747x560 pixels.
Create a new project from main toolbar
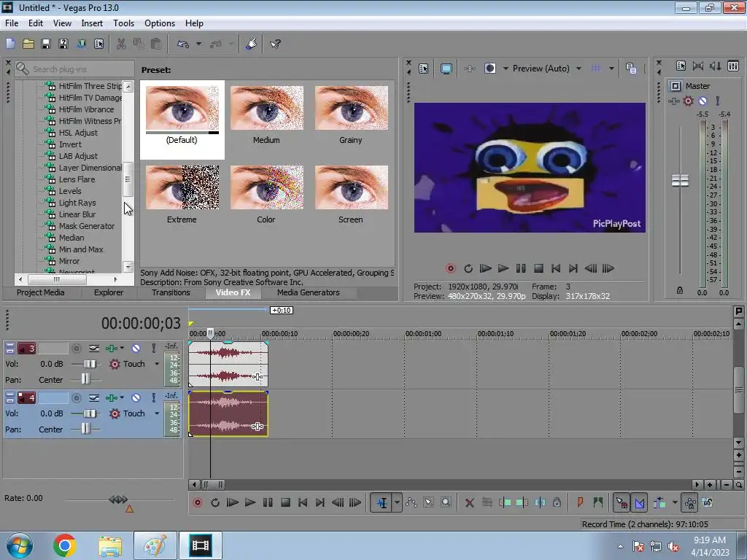tap(10, 44)
